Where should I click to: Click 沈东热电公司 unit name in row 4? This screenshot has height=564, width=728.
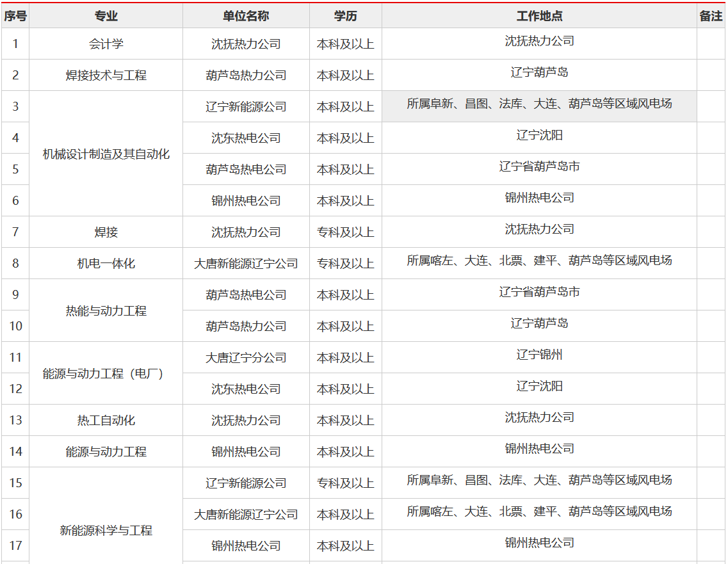pyautogui.click(x=246, y=138)
